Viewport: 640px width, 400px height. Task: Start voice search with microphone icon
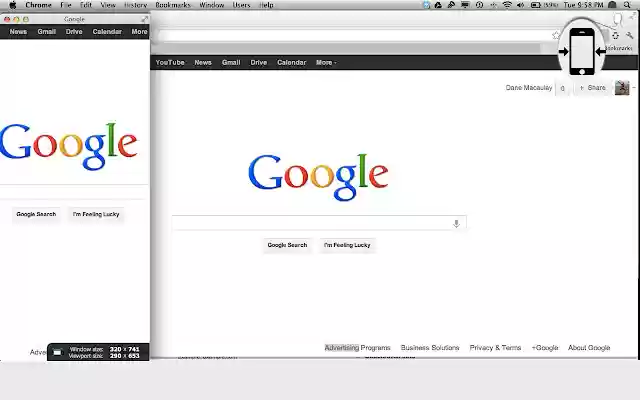[x=456, y=223]
